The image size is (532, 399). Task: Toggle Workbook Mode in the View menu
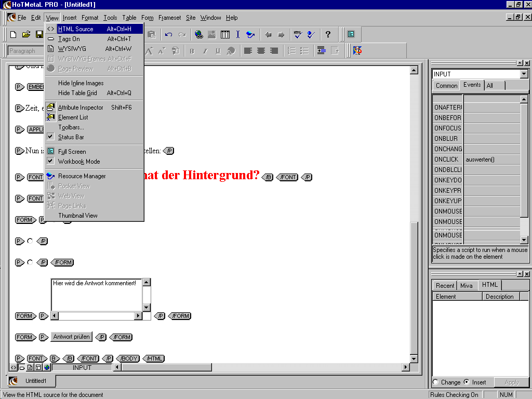[78, 162]
